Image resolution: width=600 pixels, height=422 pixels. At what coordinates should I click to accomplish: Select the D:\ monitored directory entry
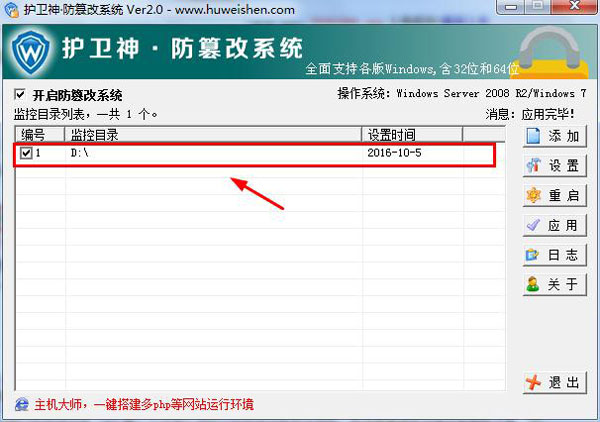pyautogui.click(x=80, y=153)
